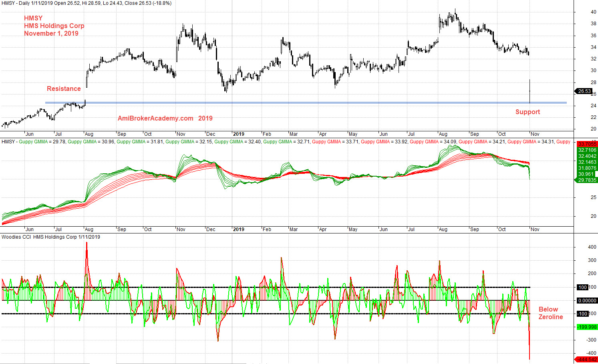Select the 'Resistance' text label

[x=64, y=88]
